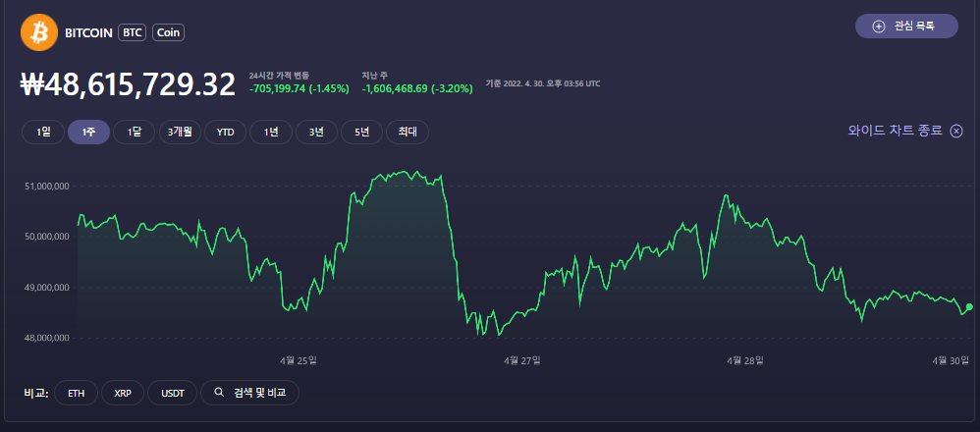Show the 5년 chart range
The height and width of the screenshot is (432, 980).
pos(362,133)
